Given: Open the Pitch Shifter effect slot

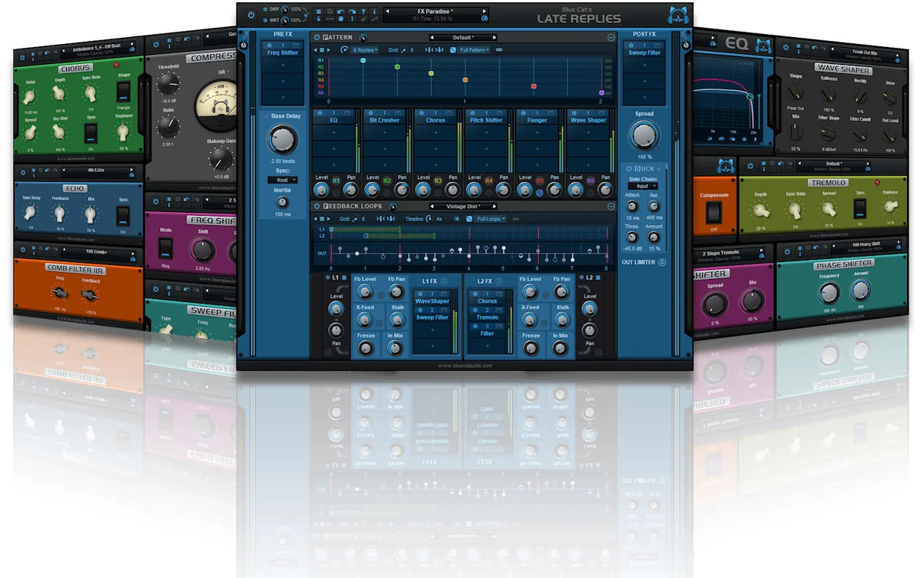Looking at the screenshot, I should (x=487, y=116).
